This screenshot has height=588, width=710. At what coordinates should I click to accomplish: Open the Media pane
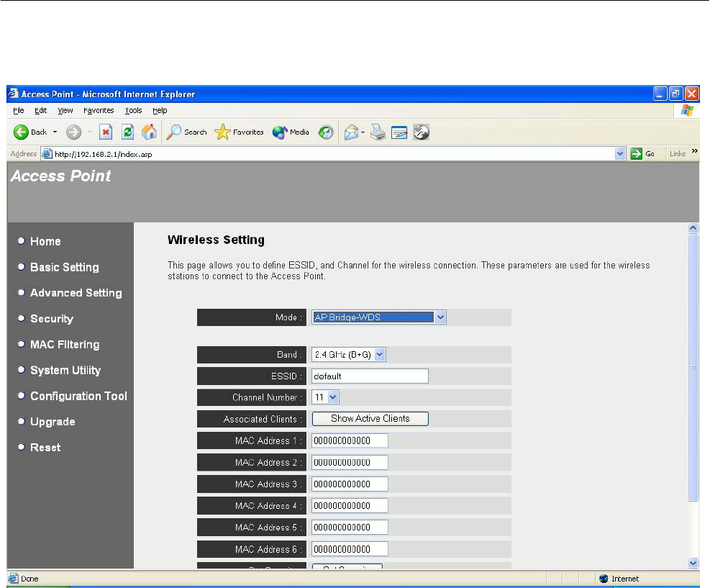click(x=291, y=132)
